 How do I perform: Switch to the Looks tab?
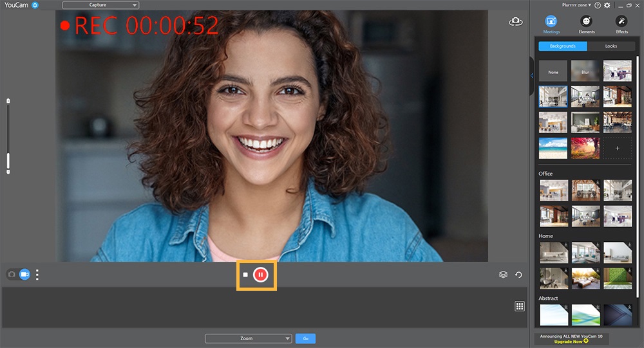coord(611,46)
